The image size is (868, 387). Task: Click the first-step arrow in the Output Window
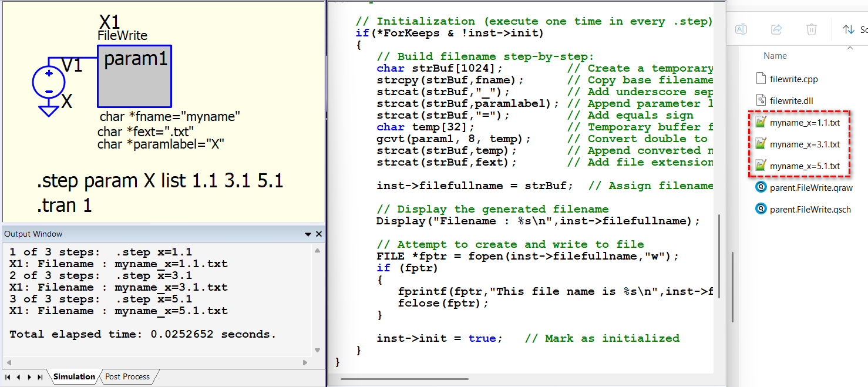(8, 376)
